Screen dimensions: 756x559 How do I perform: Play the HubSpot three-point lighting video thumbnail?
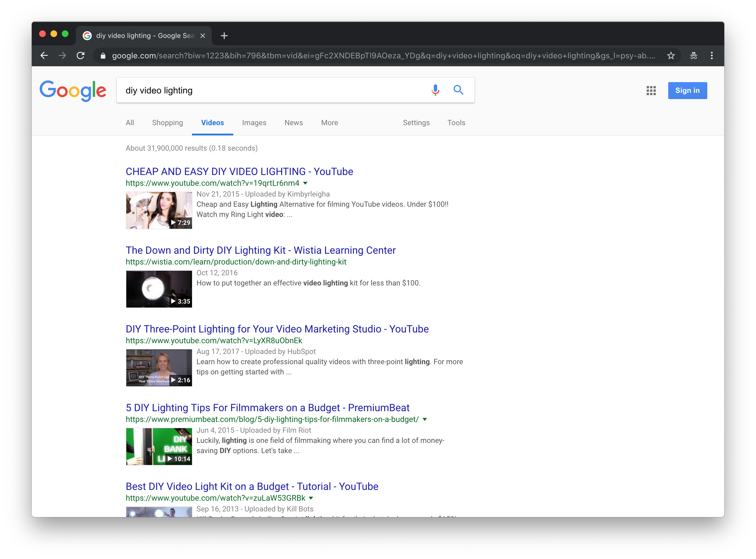tap(159, 368)
